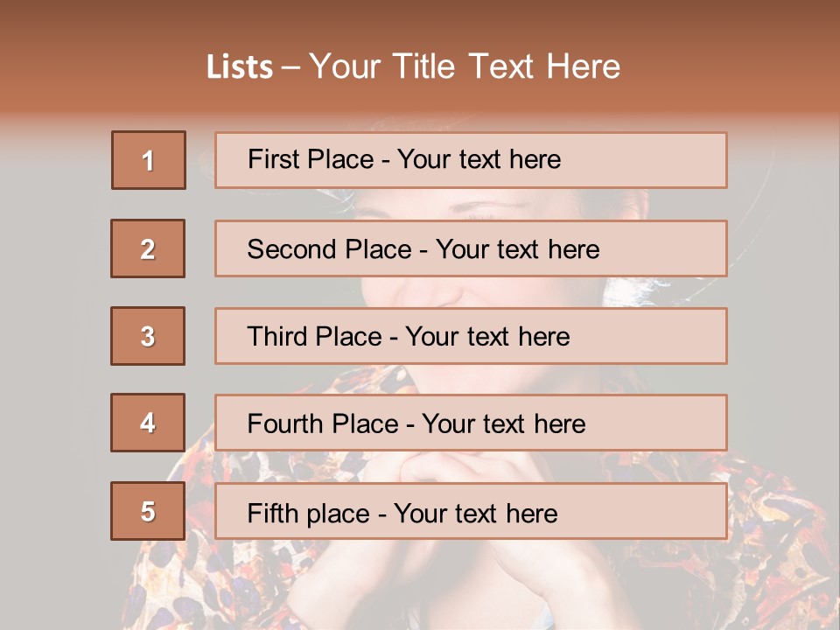
Task: Select the number 4 box
Action: pyautogui.click(x=148, y=423)
